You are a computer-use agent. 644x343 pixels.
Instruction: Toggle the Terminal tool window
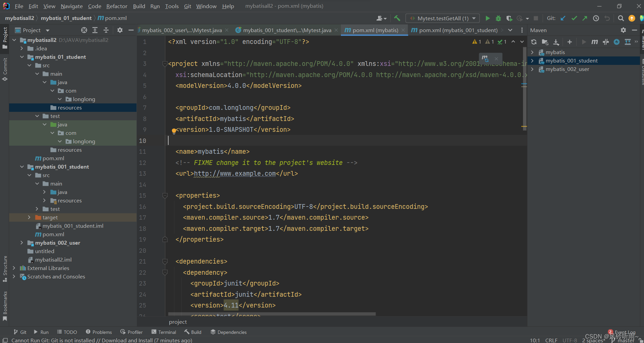[x=164, y=332]
